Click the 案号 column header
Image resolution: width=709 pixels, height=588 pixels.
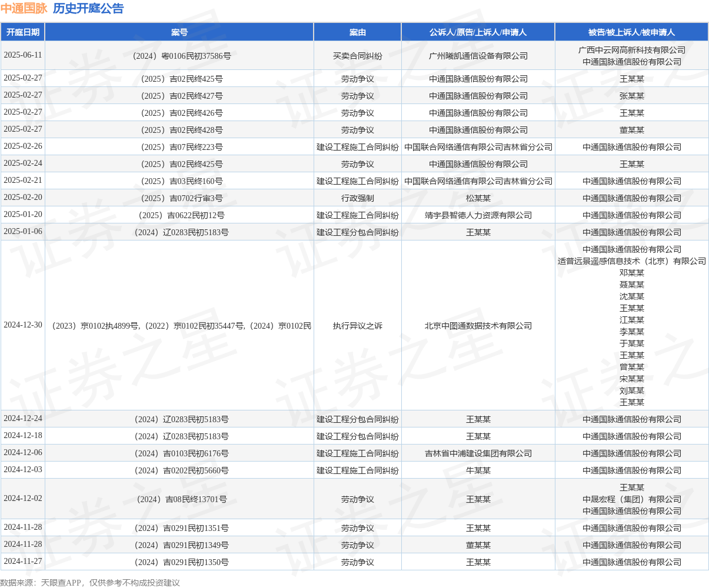tap(179, 32)
